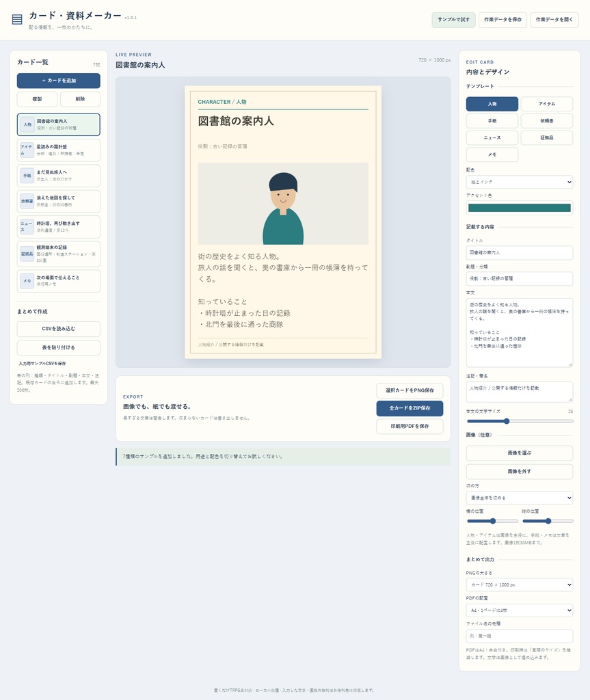Open the 収め方 dropdown
Screen dimensions: 590x700
tap(520, 498)
